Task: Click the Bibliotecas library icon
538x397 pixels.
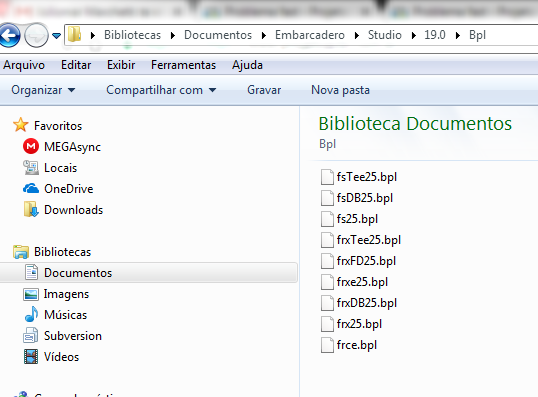Action: (21, 252)
